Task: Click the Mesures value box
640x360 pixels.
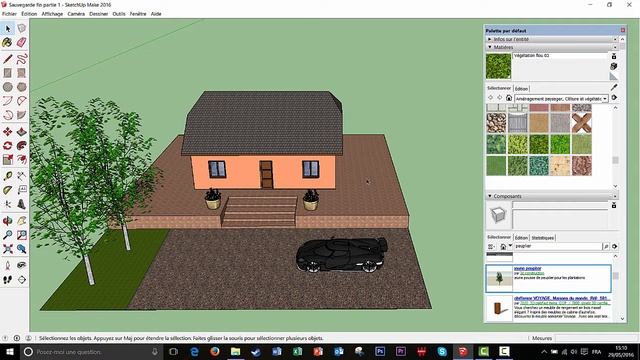Action: pos(595,338)
